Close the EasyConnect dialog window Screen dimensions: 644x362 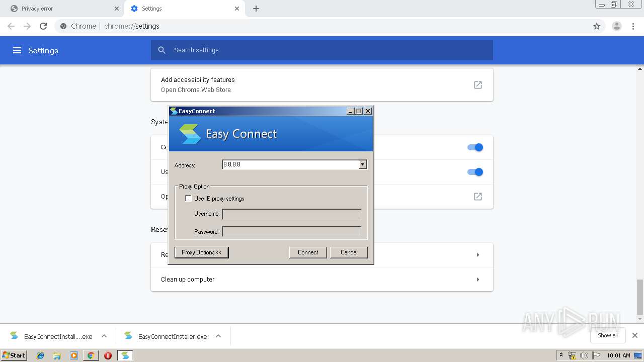pos(368,111)
